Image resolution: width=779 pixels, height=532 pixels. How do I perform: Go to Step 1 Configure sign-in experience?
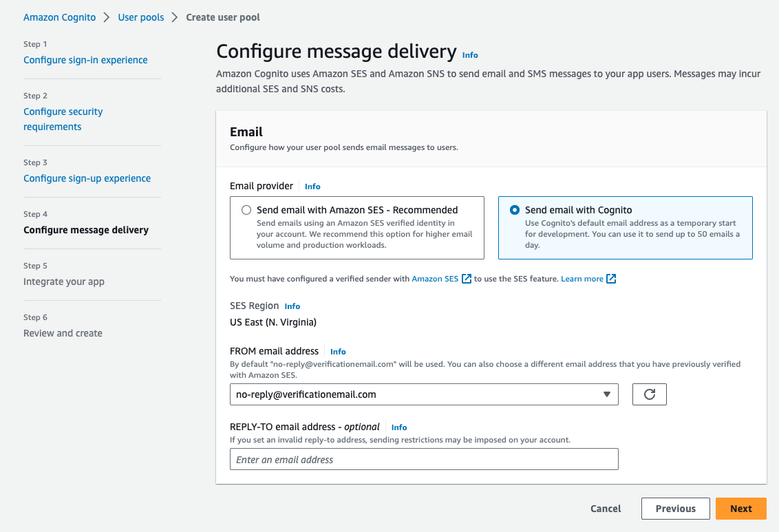[x=85, y=60]
